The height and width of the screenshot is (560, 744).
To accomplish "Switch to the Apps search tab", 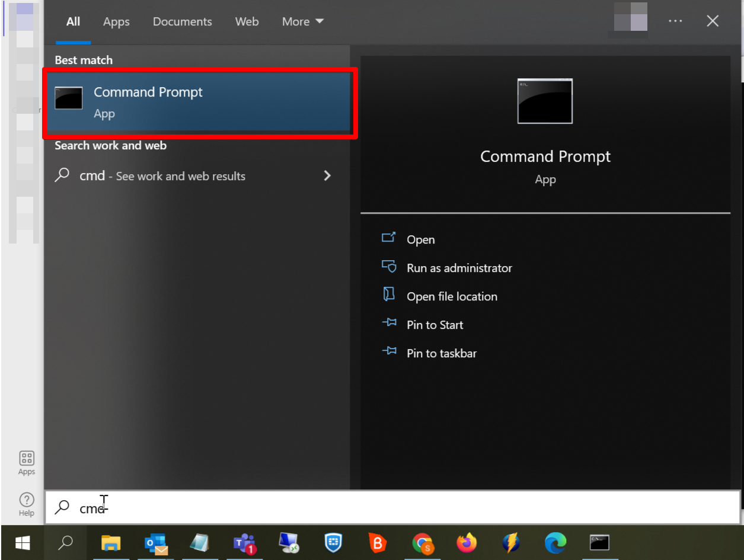I will (x=116, y=21).
